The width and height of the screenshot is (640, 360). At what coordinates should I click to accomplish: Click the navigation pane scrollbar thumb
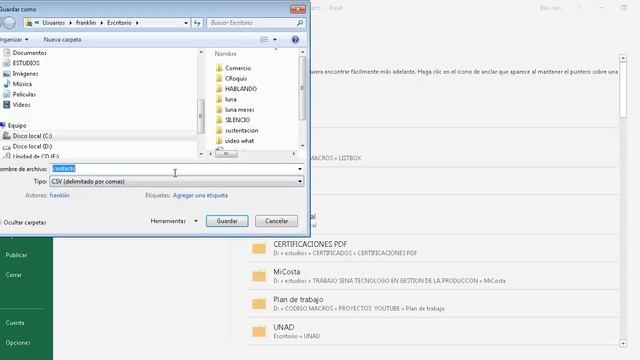pos(200,116)
